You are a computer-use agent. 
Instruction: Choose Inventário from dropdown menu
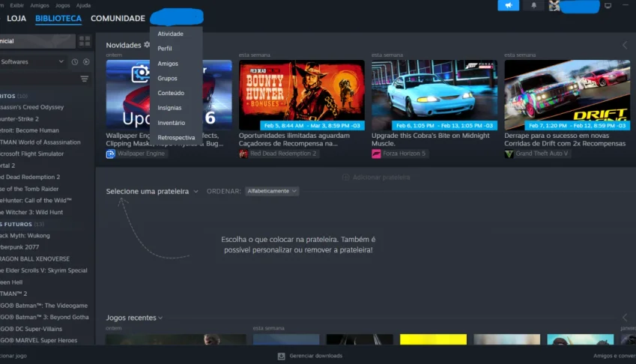point(171,123)
